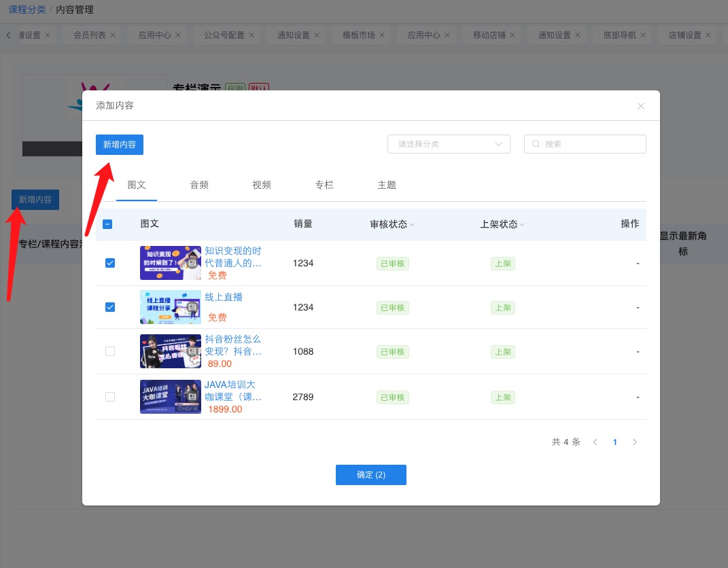
Task: Click the price 89.00
Action: 220,363
